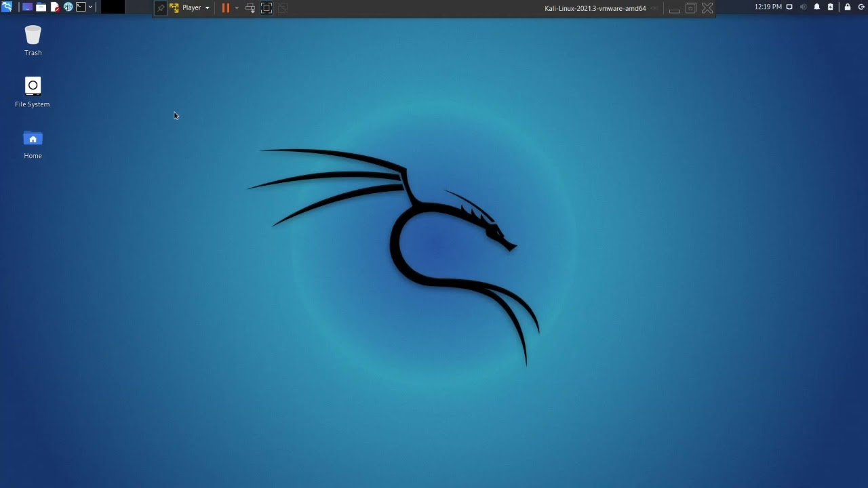Click the power manager battery icon
The height and width of the screenshot is (488, 868).
(830, 7)
